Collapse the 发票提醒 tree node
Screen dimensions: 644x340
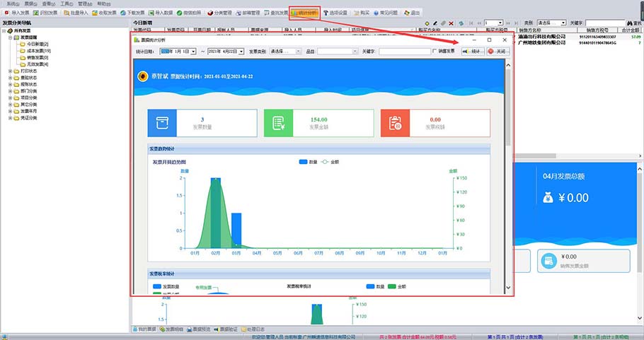point(11,37)
